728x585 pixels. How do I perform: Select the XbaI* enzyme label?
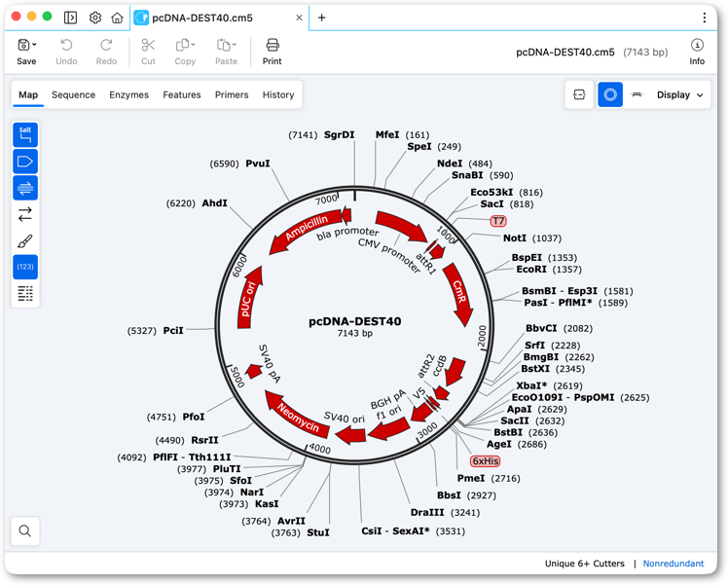tap(531, 385)
